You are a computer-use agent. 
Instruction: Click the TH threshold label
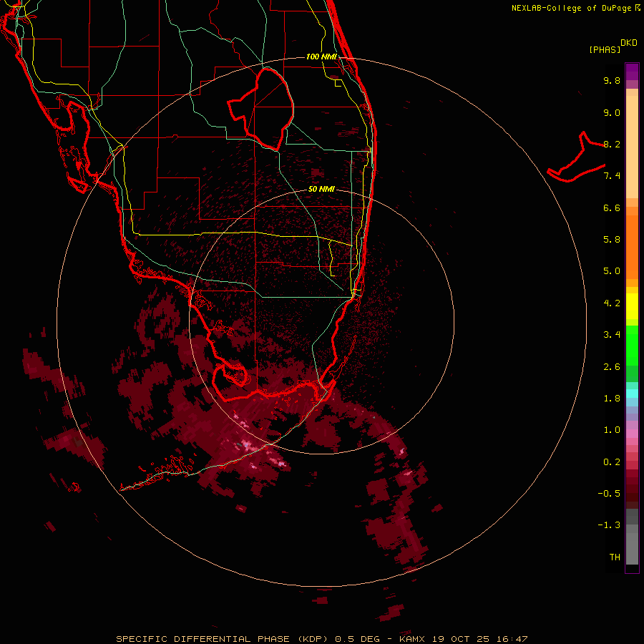click(615, 557)
